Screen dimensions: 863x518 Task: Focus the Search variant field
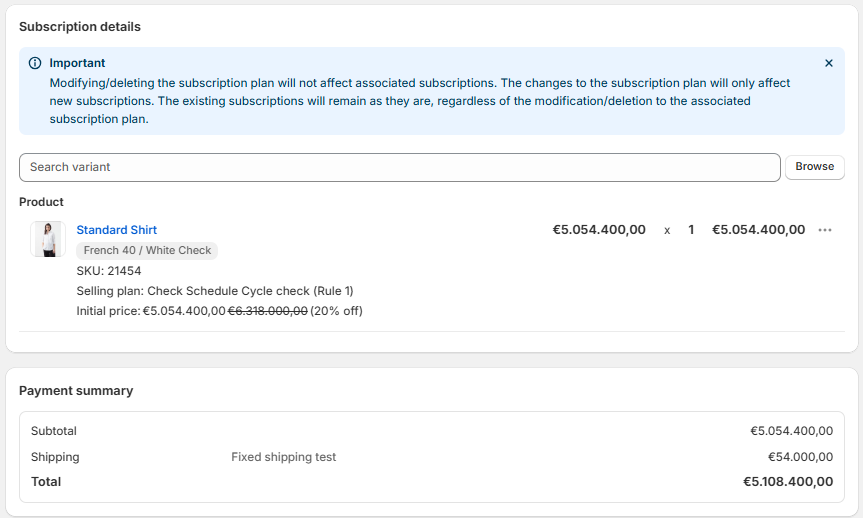[399, 167]
